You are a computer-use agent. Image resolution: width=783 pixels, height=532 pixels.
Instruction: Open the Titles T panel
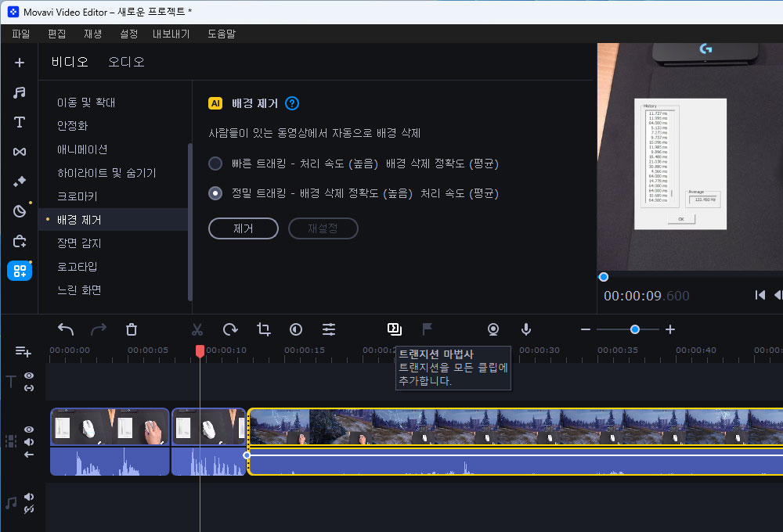20,122
